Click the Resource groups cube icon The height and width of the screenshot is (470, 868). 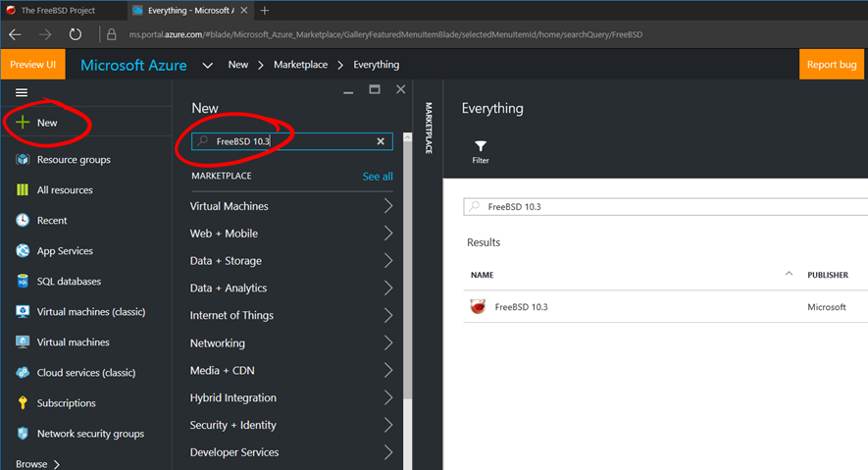click(23, 159)
